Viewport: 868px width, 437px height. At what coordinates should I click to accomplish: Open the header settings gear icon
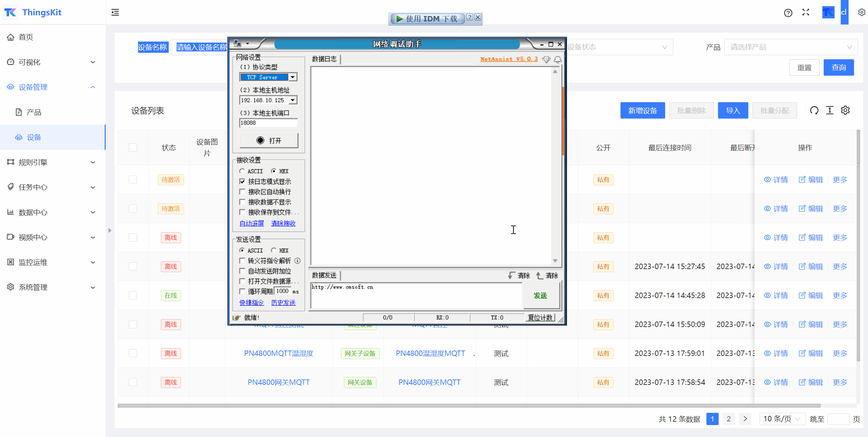862,13
